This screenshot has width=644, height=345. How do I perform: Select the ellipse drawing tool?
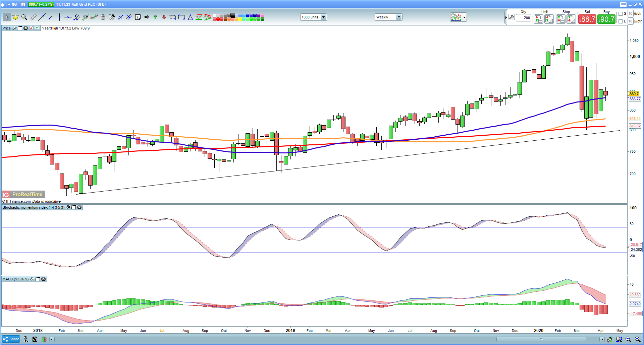pos(173,17)
